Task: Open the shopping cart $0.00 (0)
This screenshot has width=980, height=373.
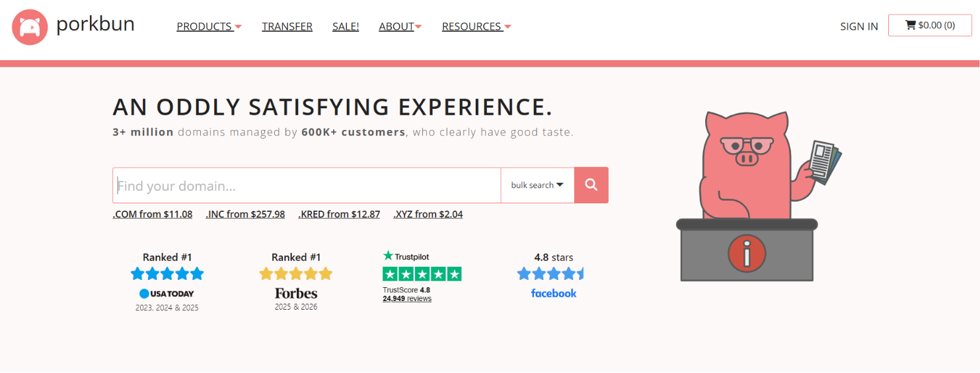Action: [930, 25]
